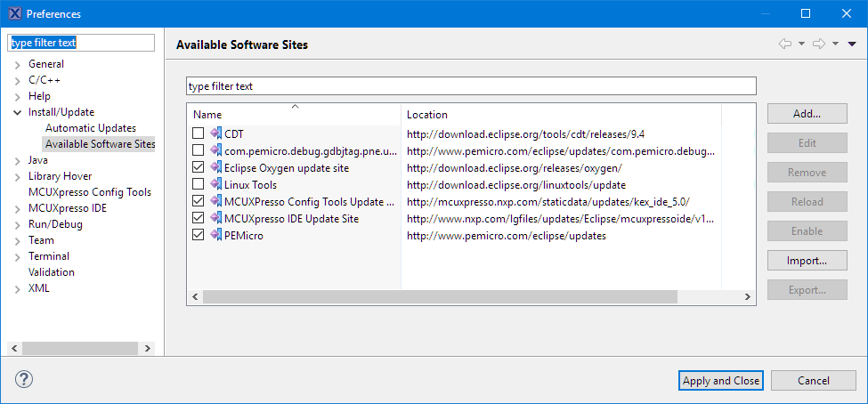Select http://download.eclipse.org/releases/oxygen/ location
Image resolution: width=868 pixels, height=404 pixels.
pos(515,167)
